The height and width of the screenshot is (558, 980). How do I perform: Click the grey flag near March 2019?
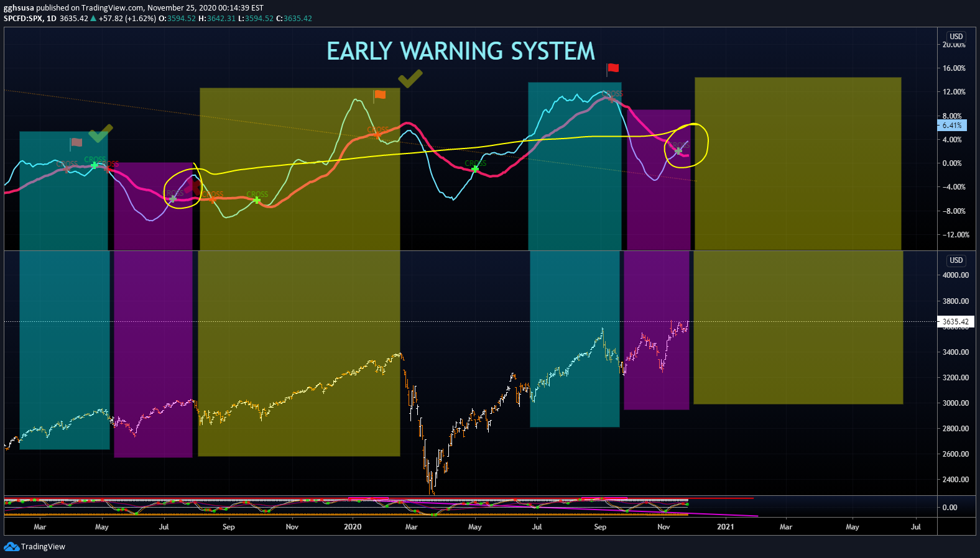(x=76, y=143)
